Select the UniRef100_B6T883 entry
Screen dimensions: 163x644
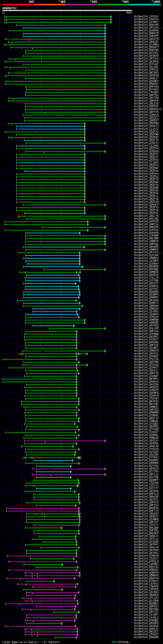(x=146, y=73)
